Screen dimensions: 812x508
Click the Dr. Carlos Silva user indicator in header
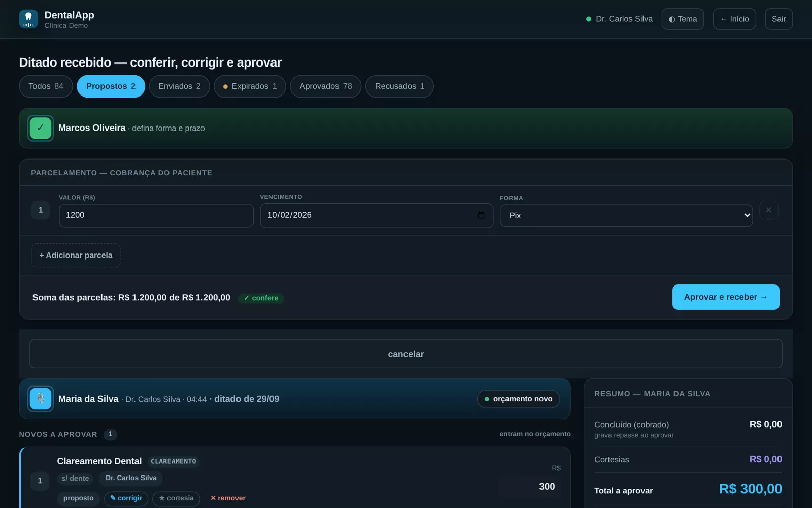pyautogui.click(x=619, y=19)
